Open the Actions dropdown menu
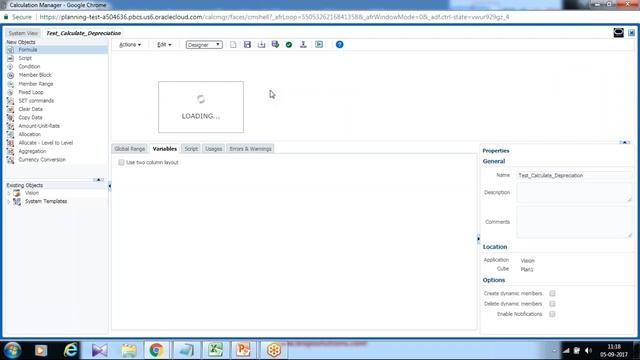 click(x=130, y=44)
